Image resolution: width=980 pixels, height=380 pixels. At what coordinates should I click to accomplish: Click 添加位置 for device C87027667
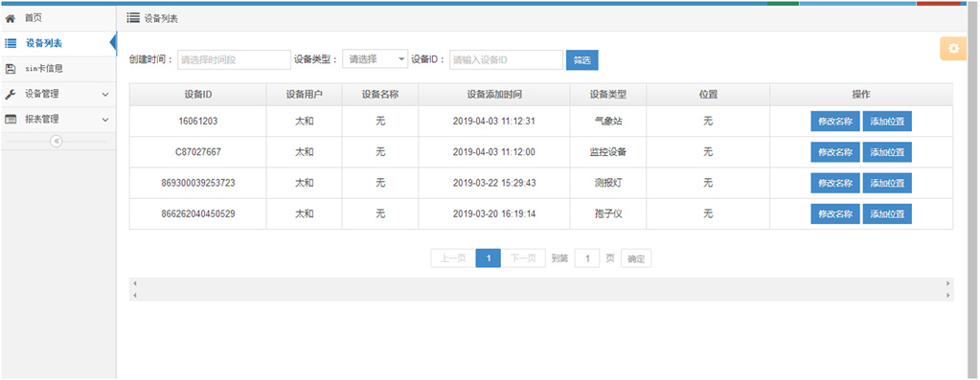click(887, 151)
